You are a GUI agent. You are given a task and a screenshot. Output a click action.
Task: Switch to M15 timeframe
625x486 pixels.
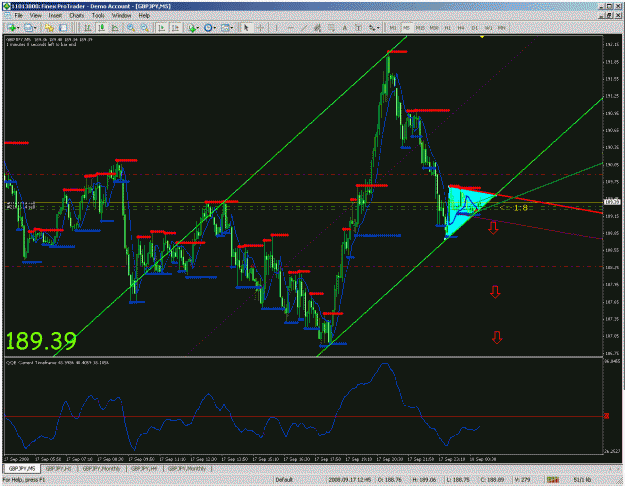click(420, 28)
